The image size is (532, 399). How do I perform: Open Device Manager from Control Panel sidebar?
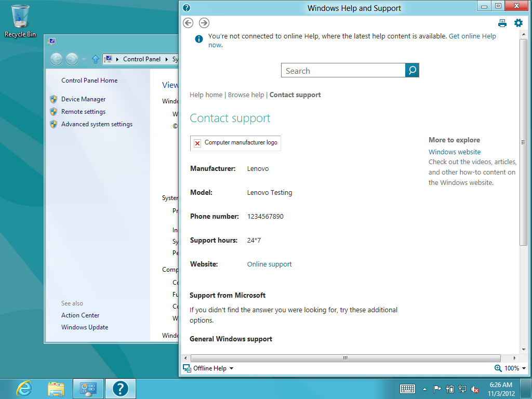tap(83, 99)
